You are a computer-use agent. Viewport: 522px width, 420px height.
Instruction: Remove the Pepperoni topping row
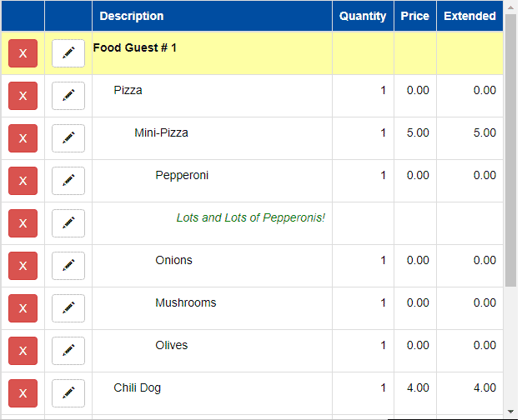(23, 181)
